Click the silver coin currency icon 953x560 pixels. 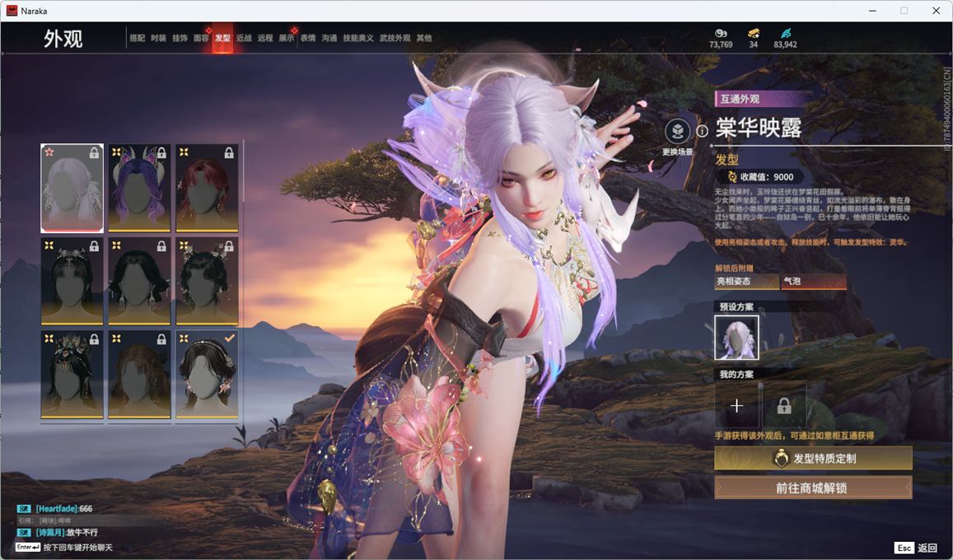coord(720,33)
